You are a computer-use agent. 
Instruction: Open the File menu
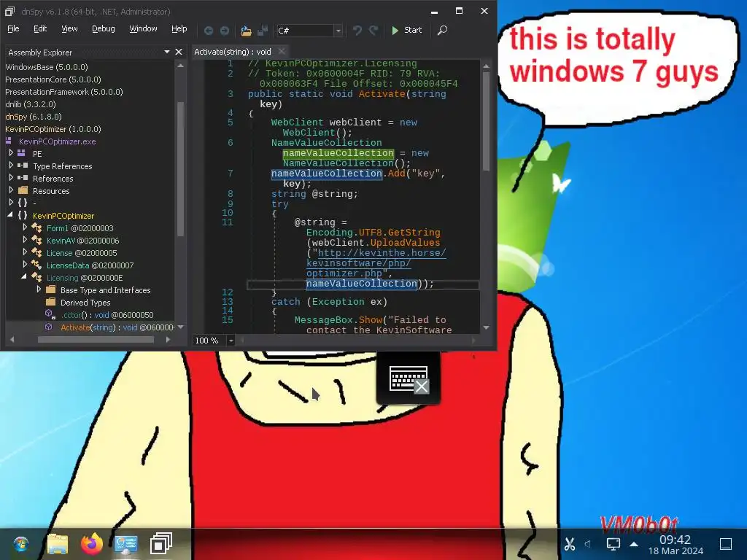point(13,28)
